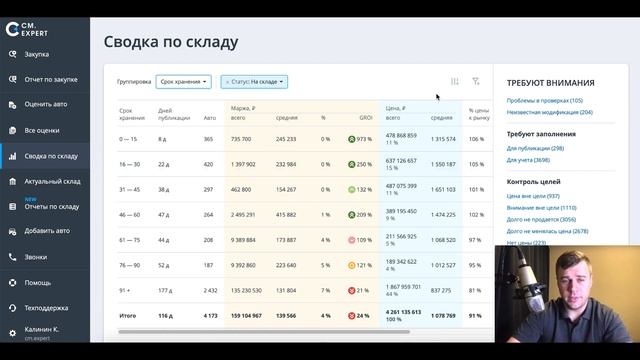The image size is (640, 360).
Task: Click GROI indicator icon in 46 — 60 row
Action: pyautogui.click(x=351, y=215)
